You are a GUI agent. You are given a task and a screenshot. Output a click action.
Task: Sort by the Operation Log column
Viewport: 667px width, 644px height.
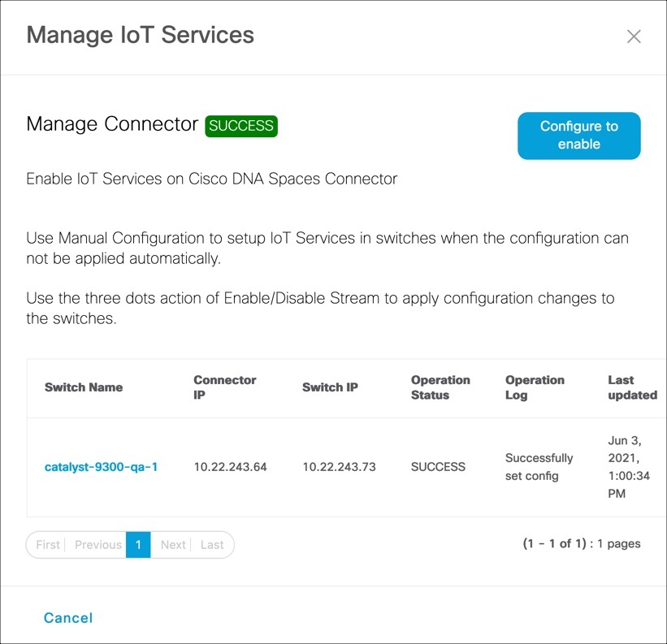(x=535, y=387)
